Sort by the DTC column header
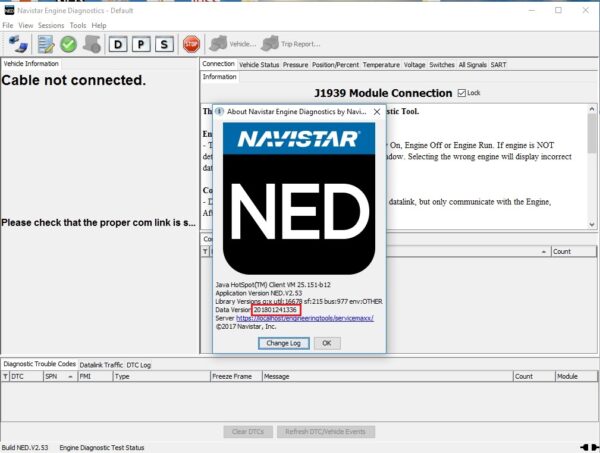This screenshot has width=600, height=453. click(x=26, y=376)
